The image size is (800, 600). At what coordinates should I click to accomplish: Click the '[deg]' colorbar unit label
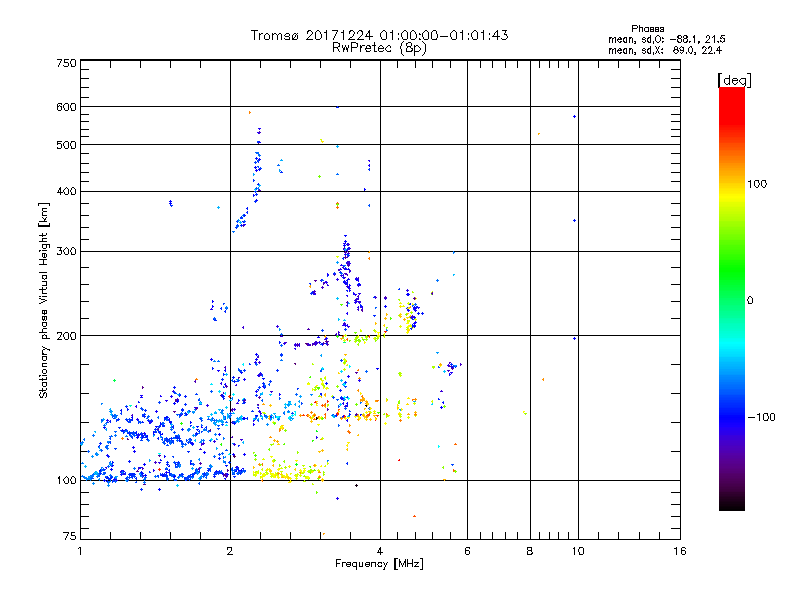pyautogui.click(x=734, y=80)
